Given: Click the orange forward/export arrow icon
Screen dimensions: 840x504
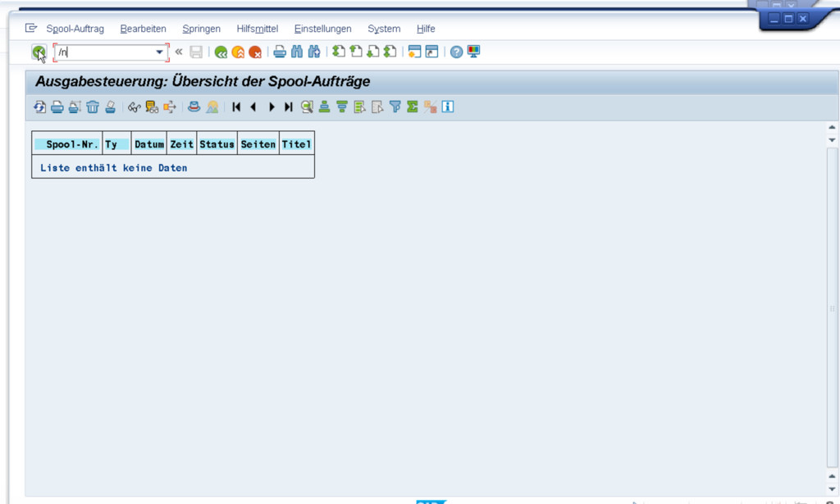Looking at the screenshot, I should (x=170, y=107).
